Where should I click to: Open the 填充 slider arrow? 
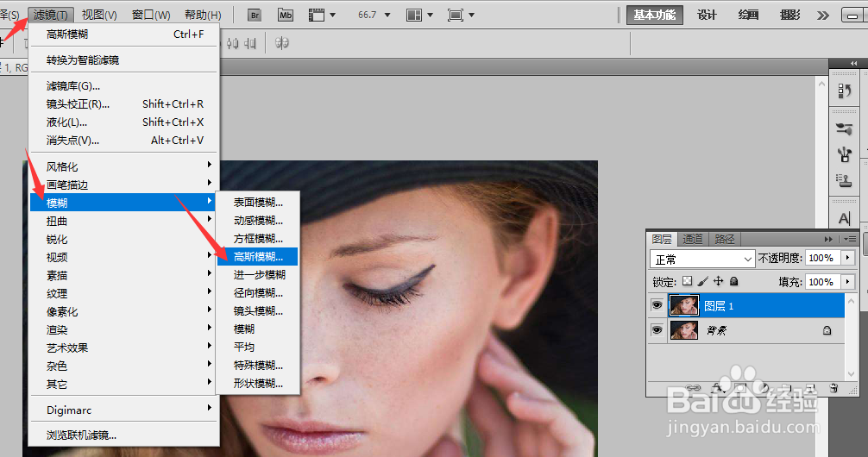[x=847, y=282]
